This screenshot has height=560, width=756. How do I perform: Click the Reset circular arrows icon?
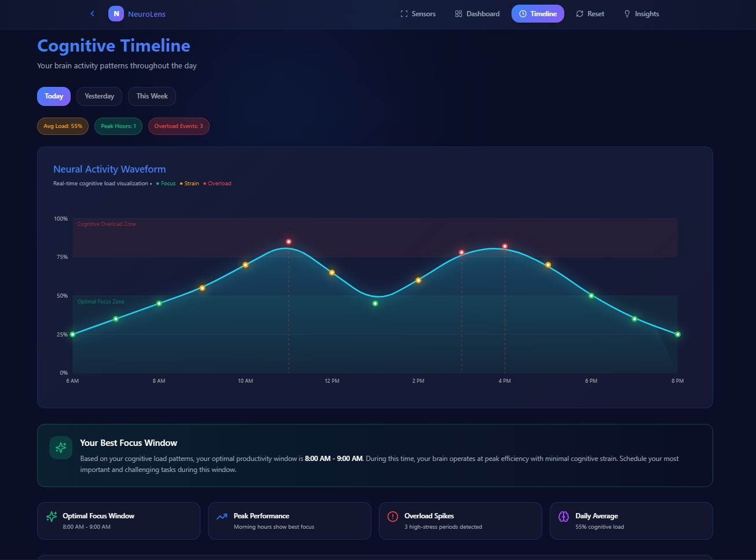click(579, 14)
